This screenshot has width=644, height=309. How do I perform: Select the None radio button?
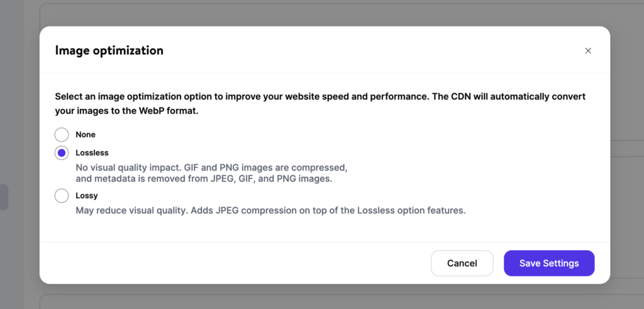(x=62, y=135)
